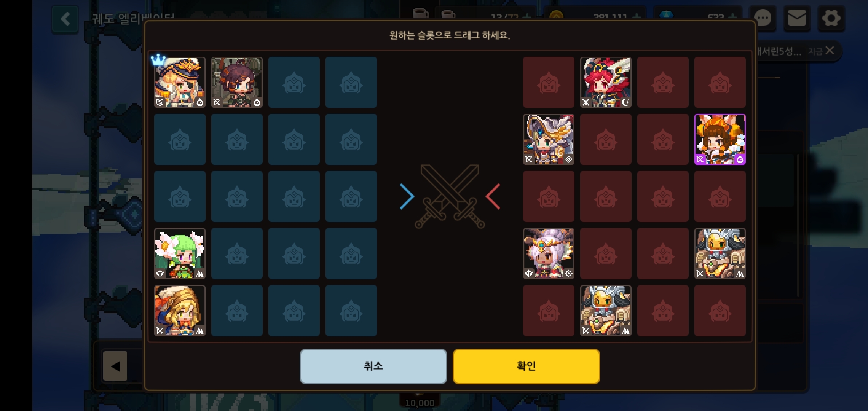Screen dimensions: 868x411
Task: Select the crowned leader hero with eyepatch
Action: [180, 82]
